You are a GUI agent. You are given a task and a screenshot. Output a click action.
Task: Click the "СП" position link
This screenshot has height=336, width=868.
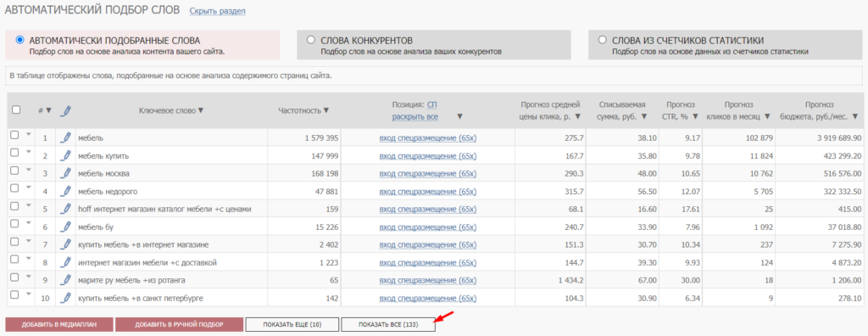pyautogui.click(x=432, y=104)
